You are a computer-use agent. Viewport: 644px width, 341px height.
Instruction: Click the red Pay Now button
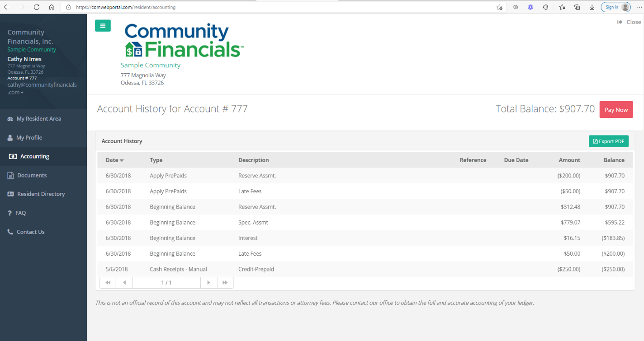[616, 110]
